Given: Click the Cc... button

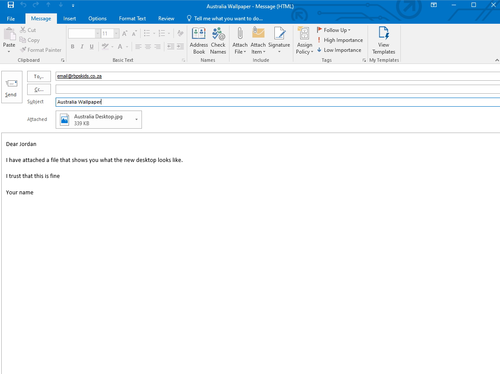Looking at the screenshot, I should (x=39, y=89).
